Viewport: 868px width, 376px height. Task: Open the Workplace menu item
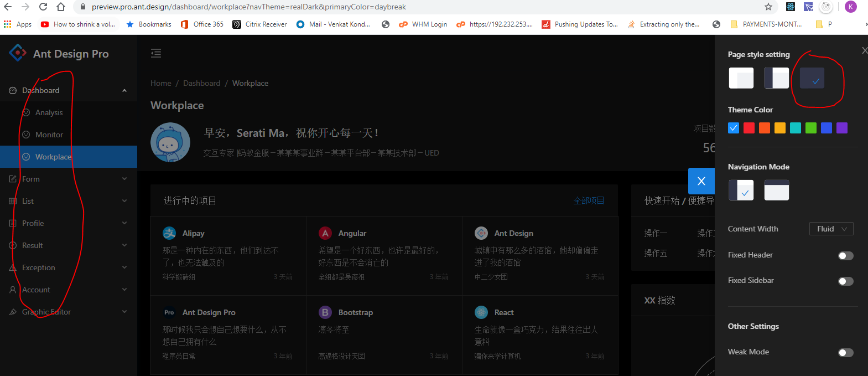69,157
